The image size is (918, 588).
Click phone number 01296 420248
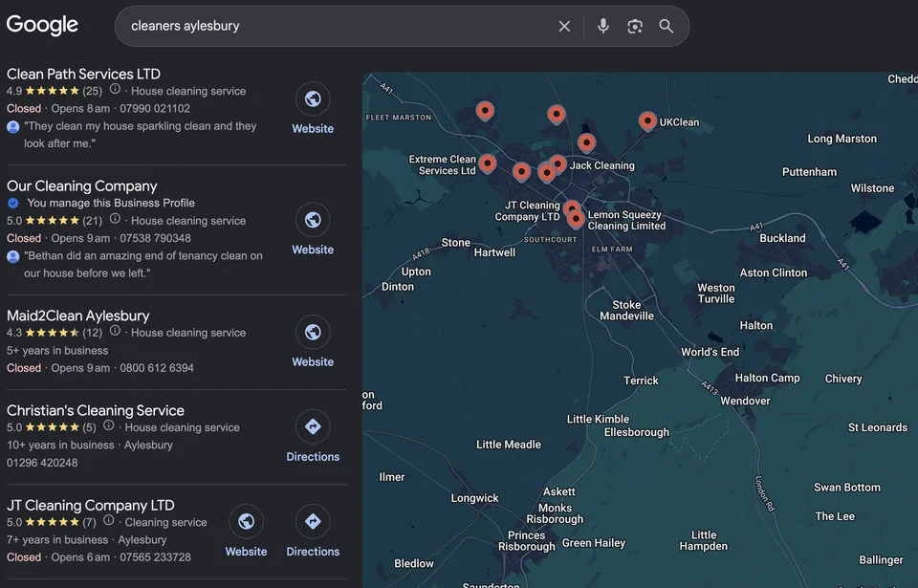[x=42, y=463]
